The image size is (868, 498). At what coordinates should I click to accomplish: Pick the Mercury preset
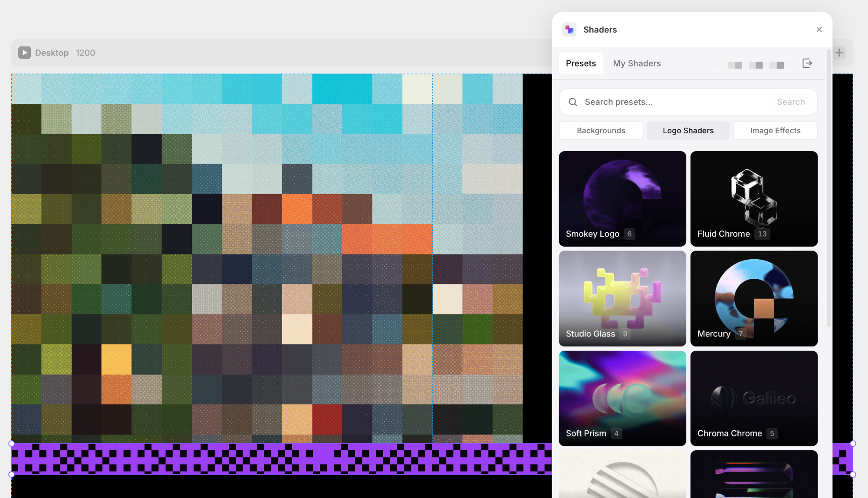point(754,299)
